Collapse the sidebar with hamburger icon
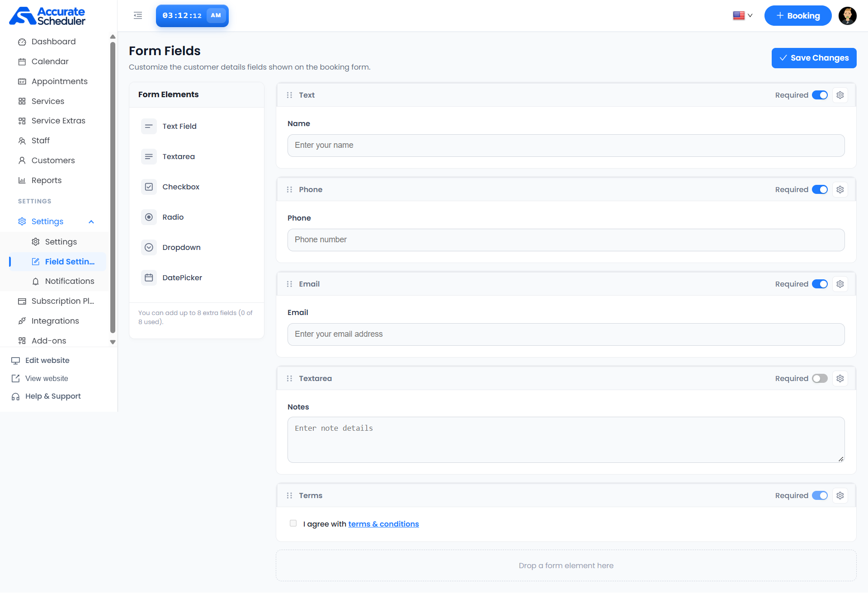This screenshot has height=593, width=868. (138, 15)
